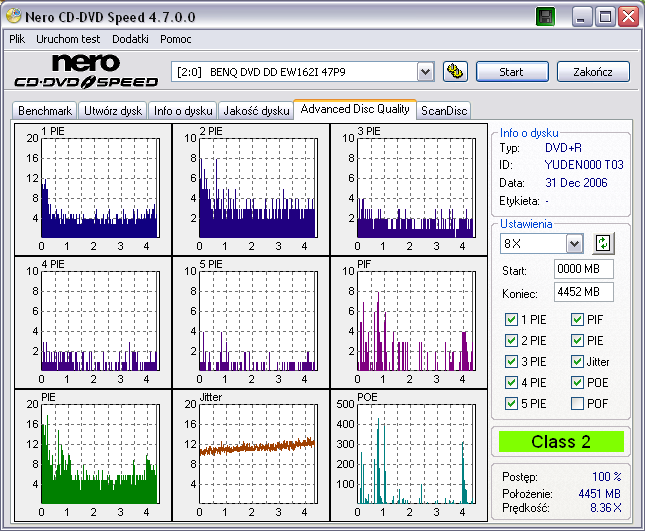Disable the POE checkbox
Image resolution: width=645 pixels, height=531 pixels.
pyautogui.click(x=577, y=383)
